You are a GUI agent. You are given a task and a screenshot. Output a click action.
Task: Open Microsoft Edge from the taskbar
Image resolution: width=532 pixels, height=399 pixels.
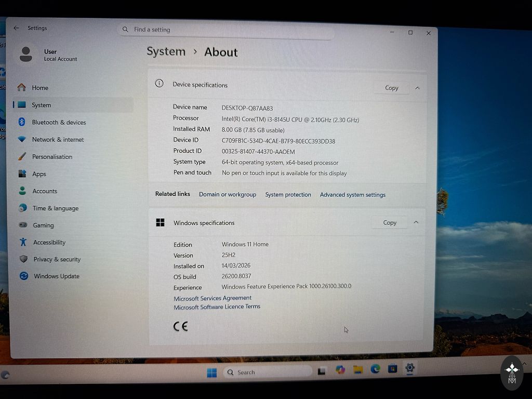375,369
